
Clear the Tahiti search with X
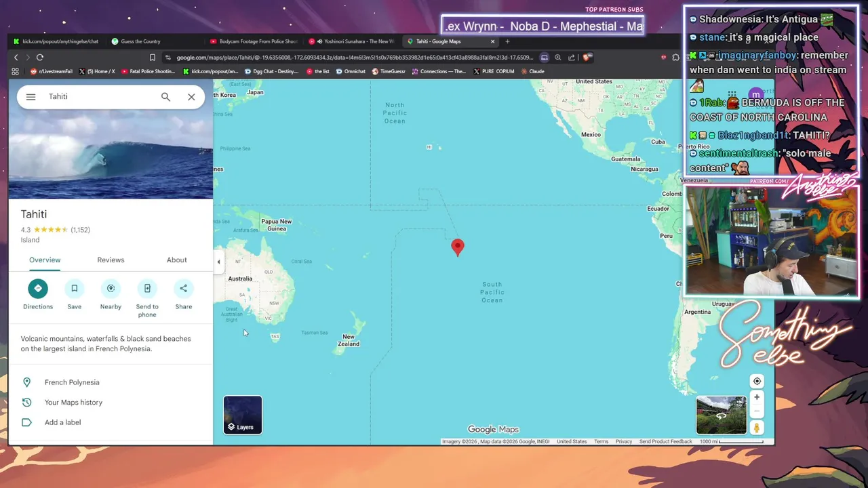tap(191, 97)
